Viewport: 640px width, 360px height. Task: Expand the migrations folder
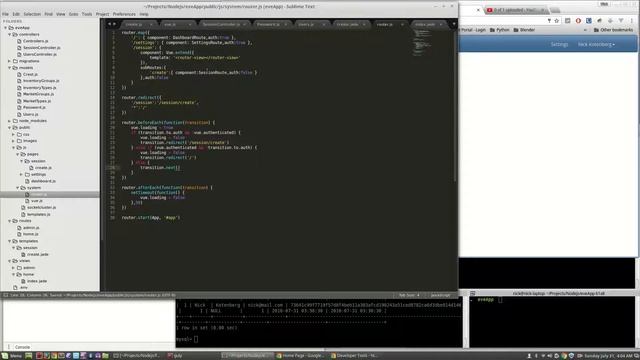pyautogui.click(x=9, y=61)
